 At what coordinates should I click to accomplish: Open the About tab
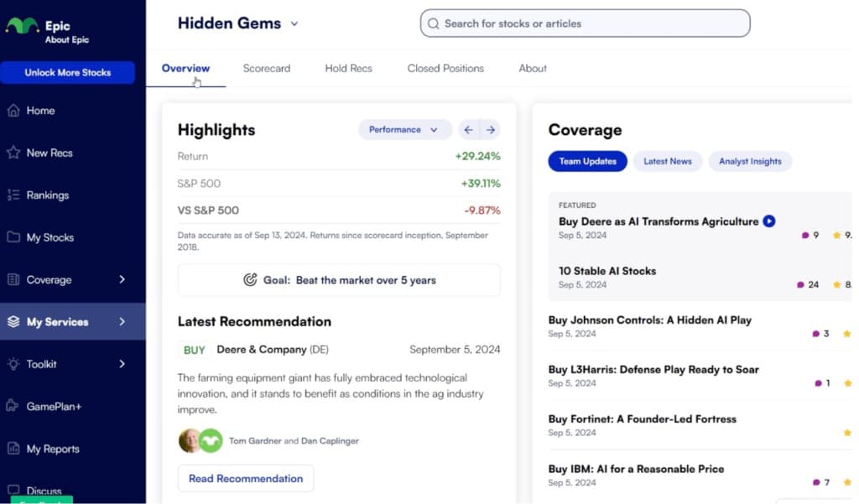(533, 69)
